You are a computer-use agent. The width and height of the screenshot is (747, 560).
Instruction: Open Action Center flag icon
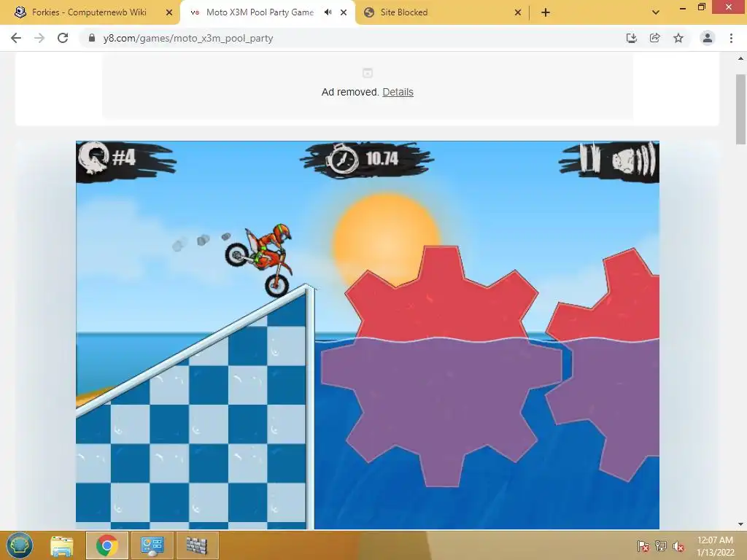[643, 546]
